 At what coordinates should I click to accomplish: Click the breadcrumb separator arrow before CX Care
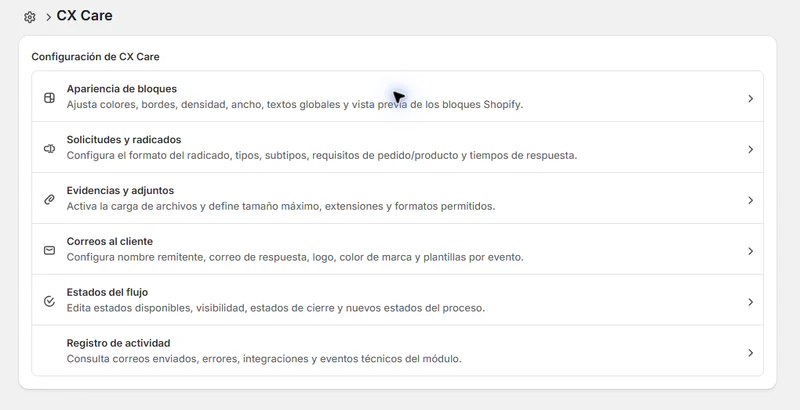tap(48, 17)
